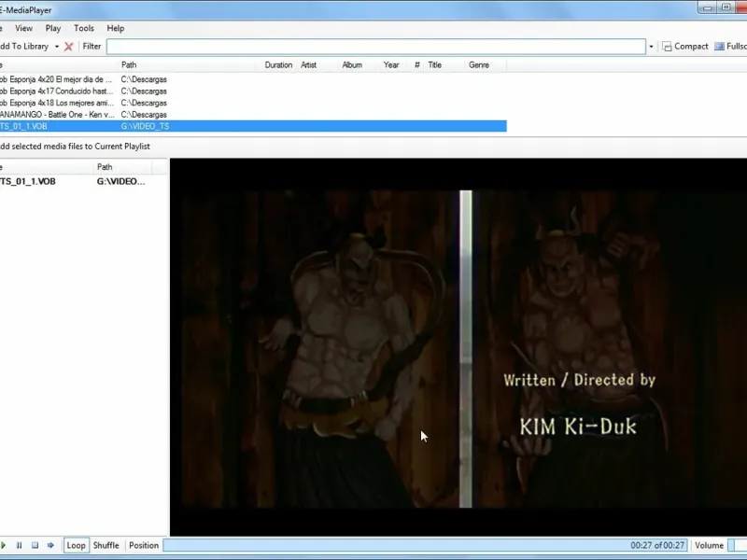This screenshot has width=747, height=560.
Task: Sort library by Genre column
Action: [x=479, y=64]
